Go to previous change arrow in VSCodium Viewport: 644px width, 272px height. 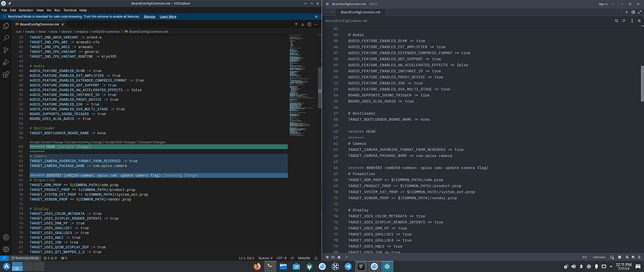(296, 25)
